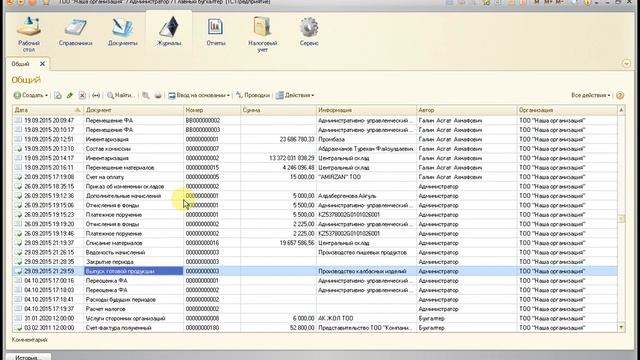
Task: Sort by the Информация column header
Action: click(x=367, y=110)
